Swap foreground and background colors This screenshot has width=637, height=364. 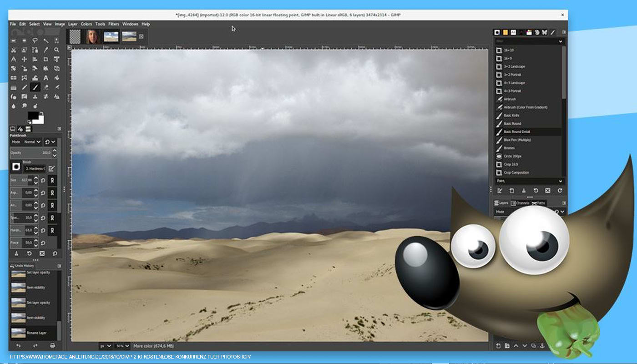[x=41, y=113]
